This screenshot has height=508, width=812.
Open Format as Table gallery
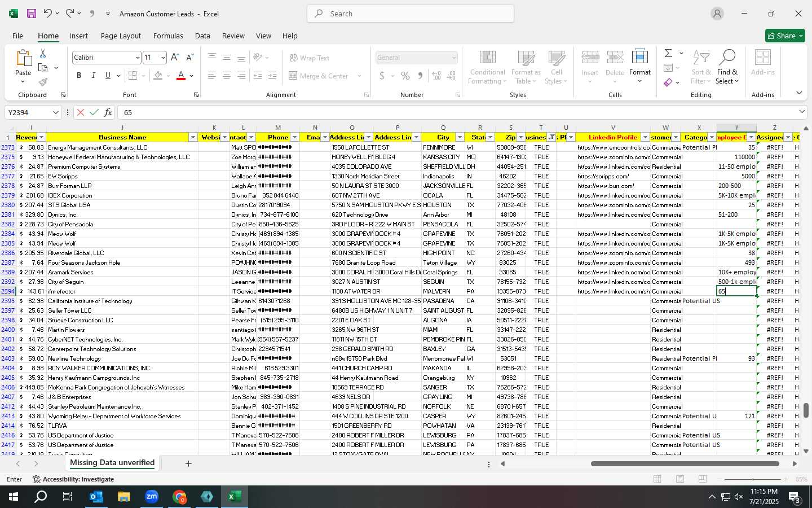click(x=526, y=68)
